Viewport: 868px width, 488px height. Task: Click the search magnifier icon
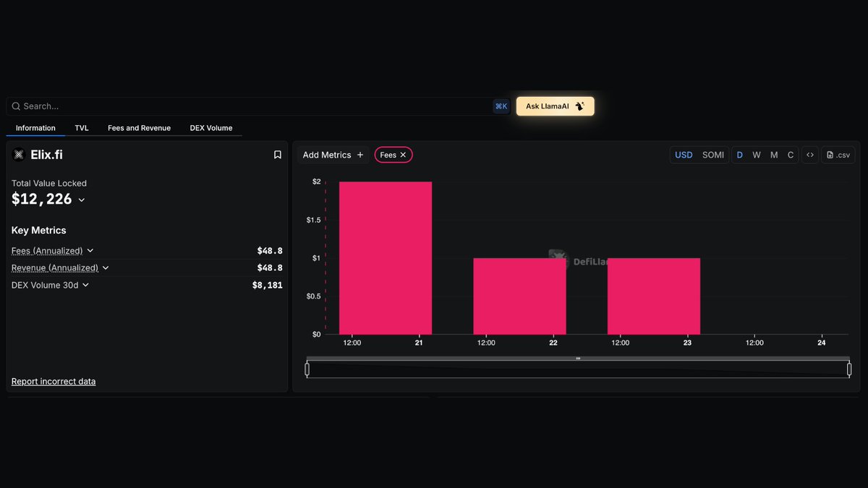click(16, 106)
